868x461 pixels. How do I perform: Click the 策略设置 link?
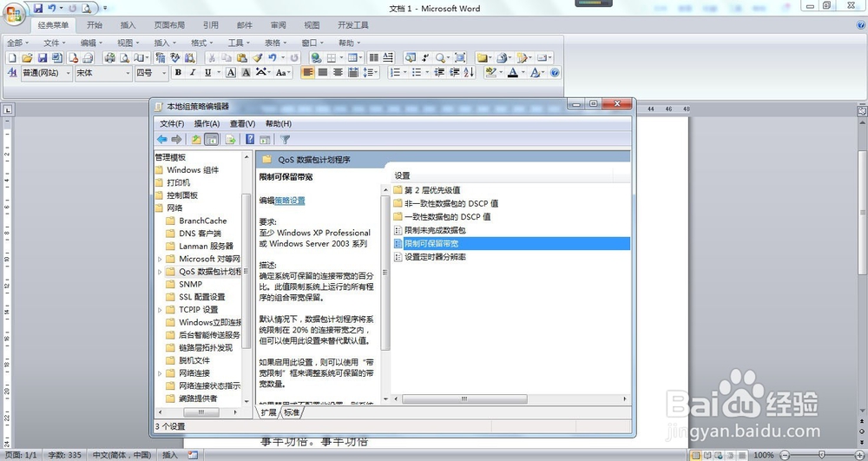tap(290, 201)
